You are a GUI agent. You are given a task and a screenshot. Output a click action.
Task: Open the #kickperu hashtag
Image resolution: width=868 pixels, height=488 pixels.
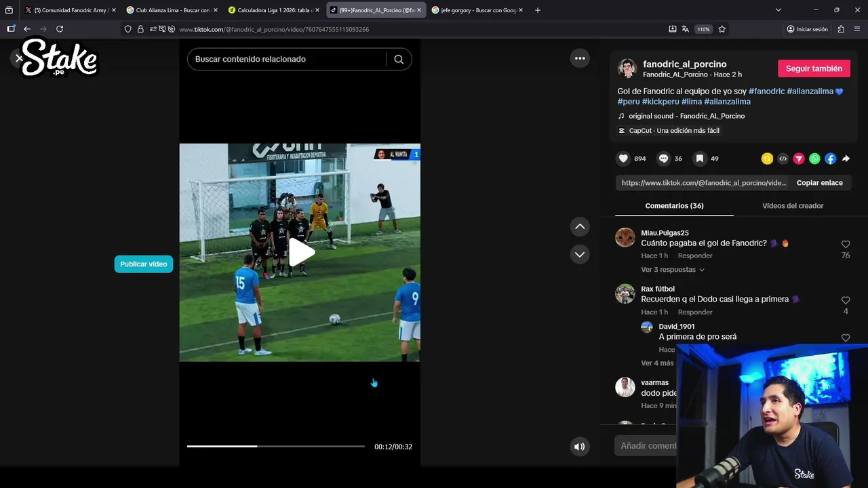[x=660, y=102]
